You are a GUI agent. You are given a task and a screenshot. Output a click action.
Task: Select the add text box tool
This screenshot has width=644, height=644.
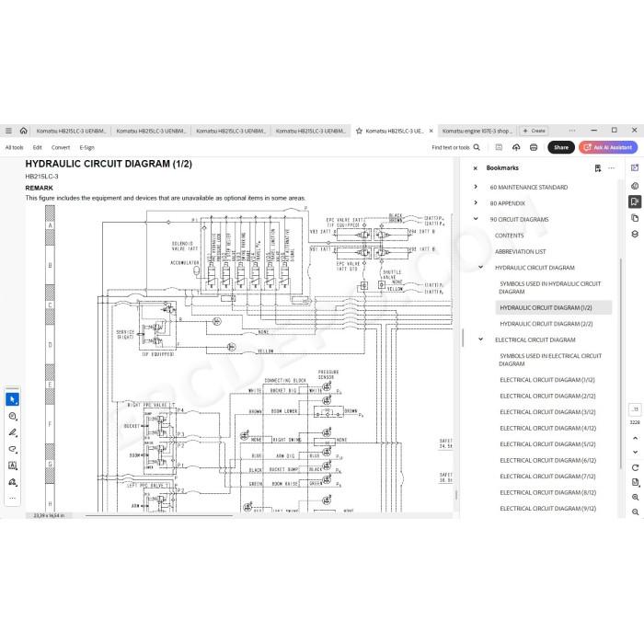point(12,466)
